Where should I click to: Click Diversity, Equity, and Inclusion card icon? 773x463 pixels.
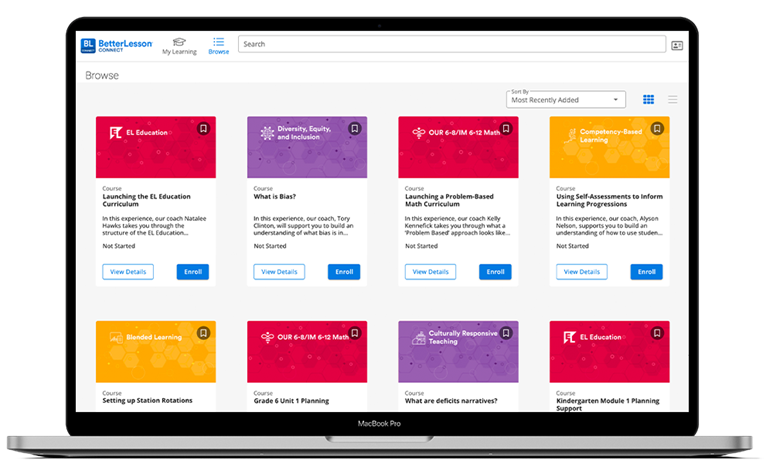pos(267,133)
